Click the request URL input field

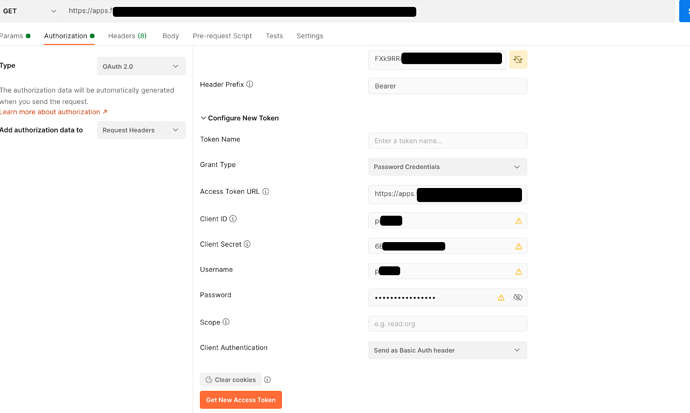368,11
